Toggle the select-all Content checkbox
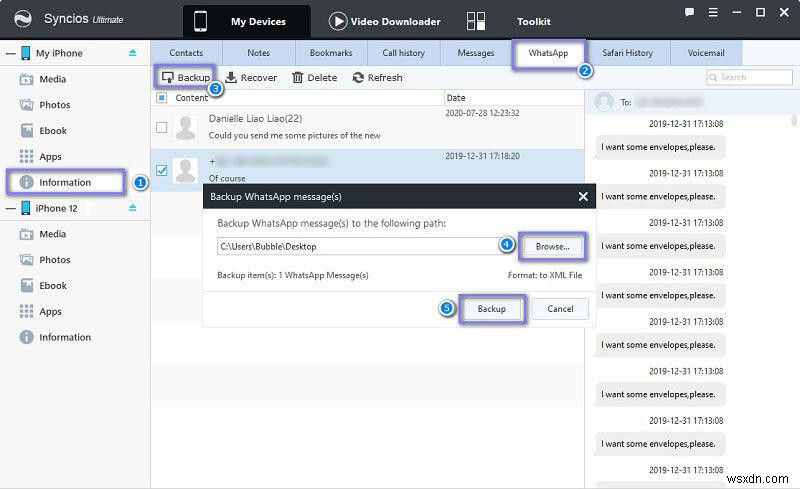 162,97
